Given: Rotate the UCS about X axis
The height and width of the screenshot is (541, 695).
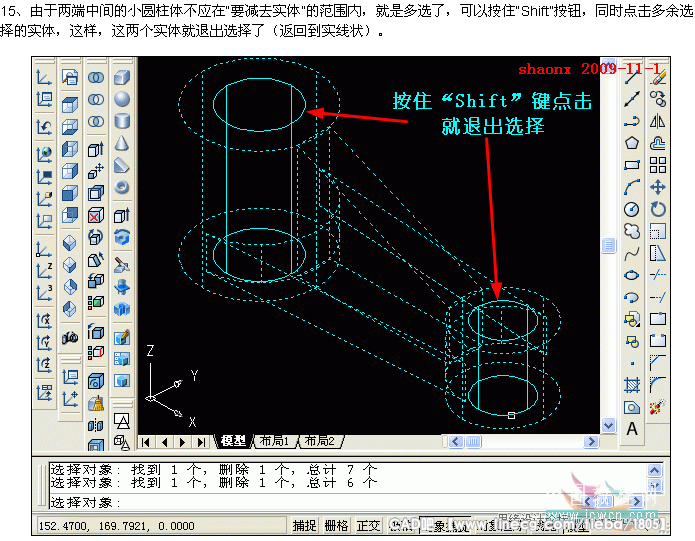Looking at the screenshot, I should point(44,320).
